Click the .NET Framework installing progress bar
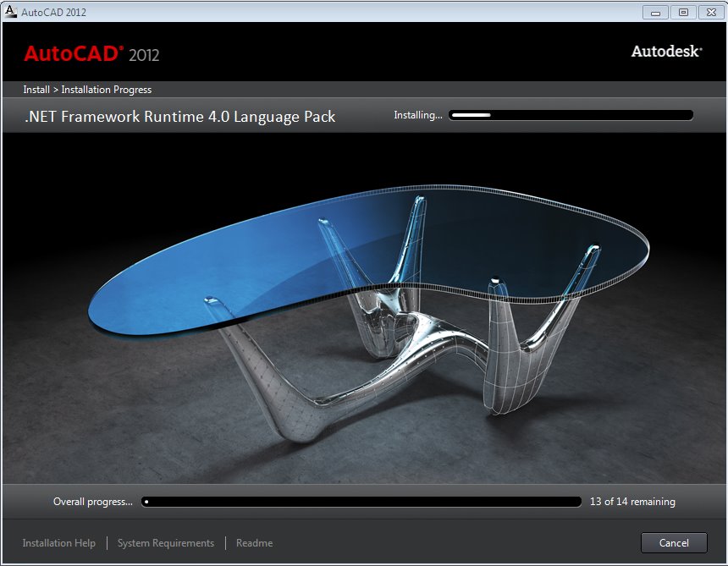Screen dimensions: 728x566 [x=571, y=115]
